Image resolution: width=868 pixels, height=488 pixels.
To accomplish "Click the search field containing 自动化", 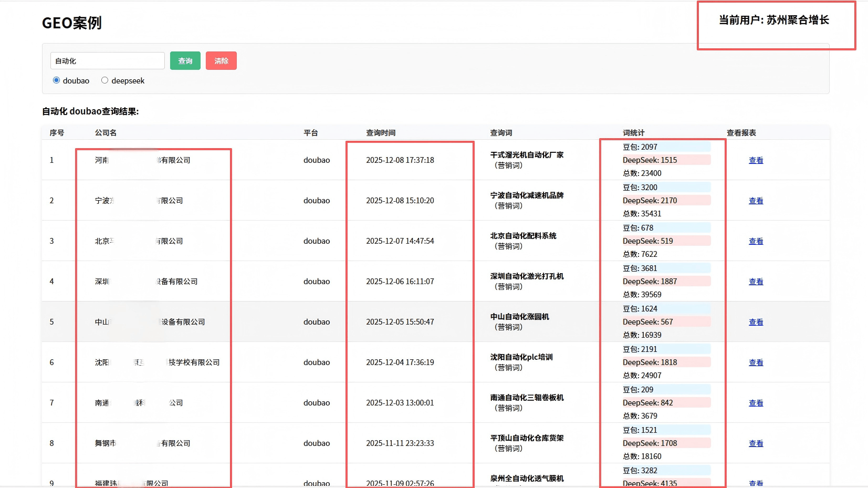I will pos(107,61).
